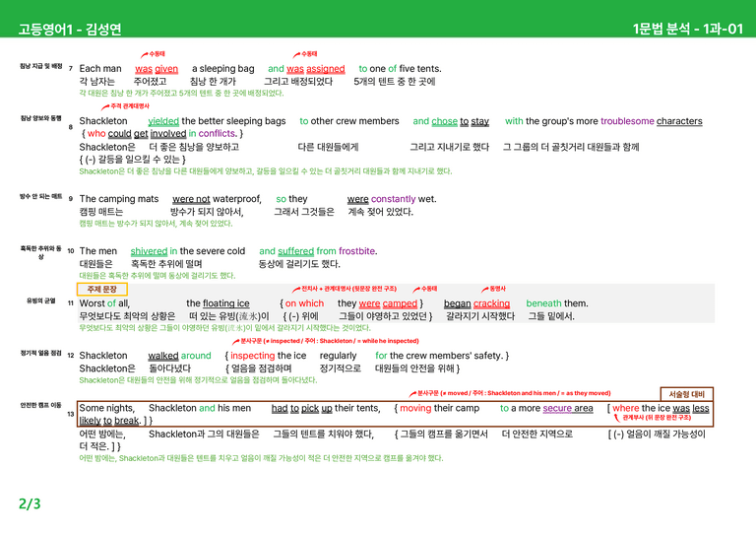Click the sentence 12 "분사구문 (= inspected..." annotation
This screenshot has height=535, width=756.
tap(330, 341)
